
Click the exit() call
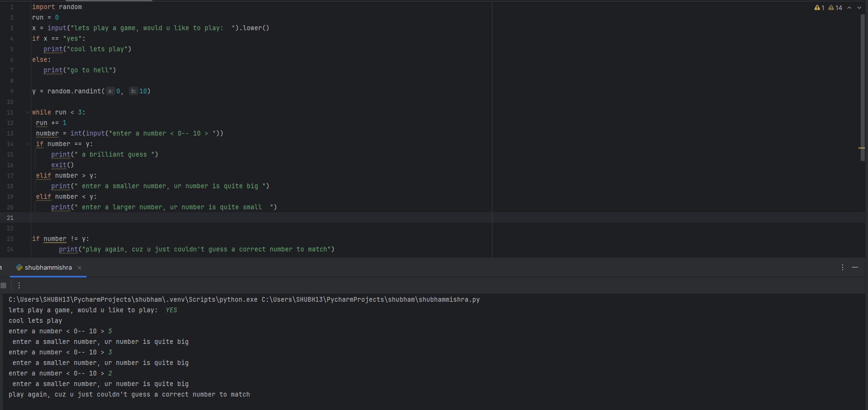pyautogui.click(x=62, y=165)
